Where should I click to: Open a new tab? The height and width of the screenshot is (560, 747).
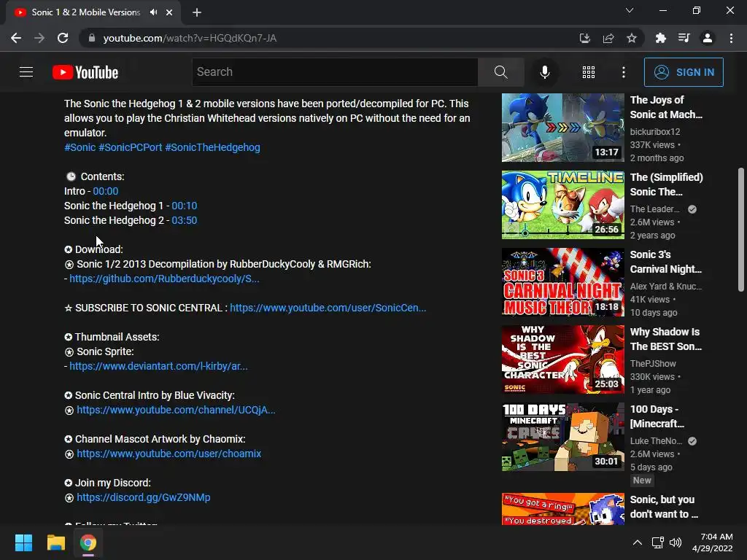pyautogui.click(x=197, y=12)
